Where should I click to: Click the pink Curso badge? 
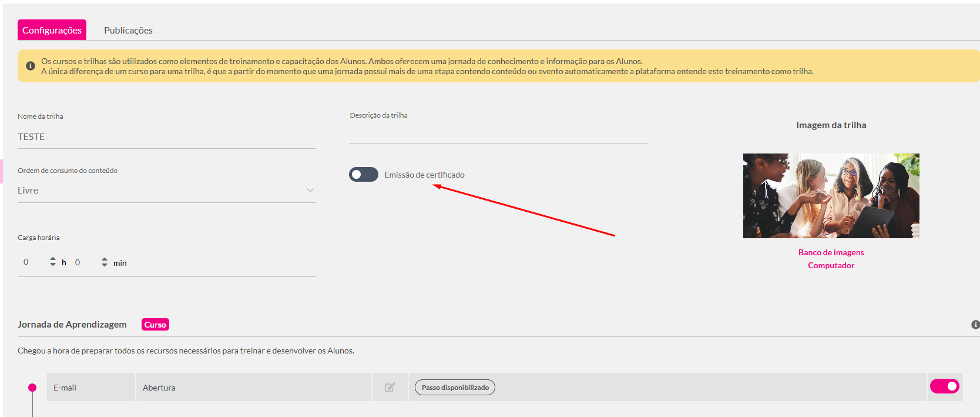(155, 325)
